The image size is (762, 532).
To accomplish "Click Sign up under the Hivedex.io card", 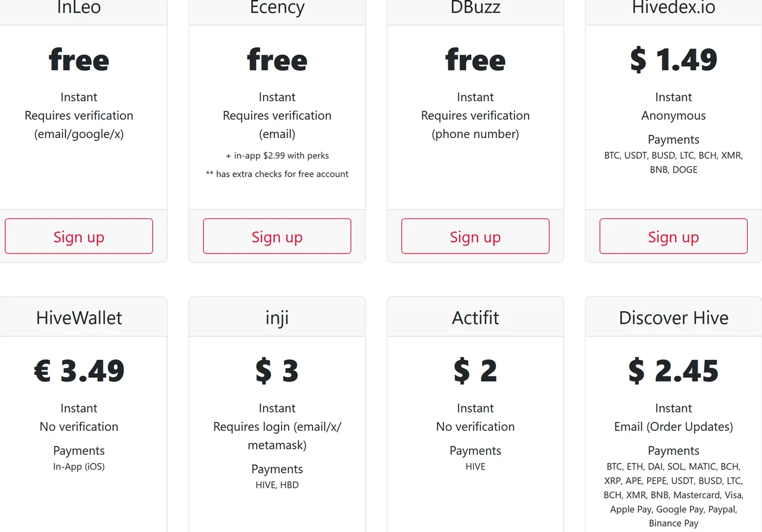I will tap(673, 236).
